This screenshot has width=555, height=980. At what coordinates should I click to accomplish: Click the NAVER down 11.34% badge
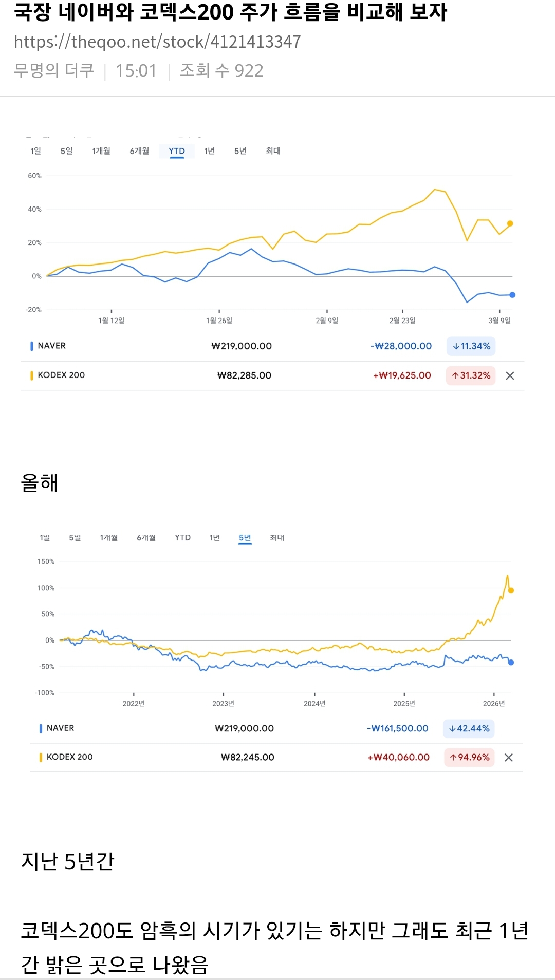point(471,346)
